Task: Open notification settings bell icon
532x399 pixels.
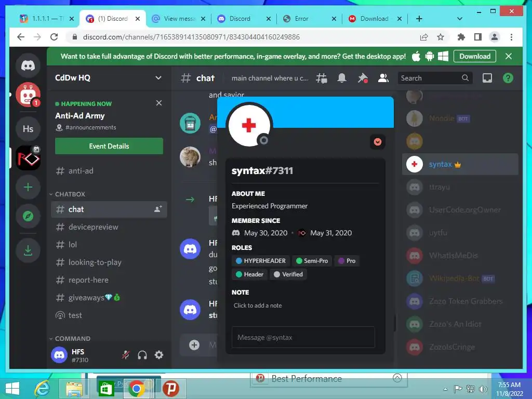Action: pyautogui.click(x=342, y=78)
